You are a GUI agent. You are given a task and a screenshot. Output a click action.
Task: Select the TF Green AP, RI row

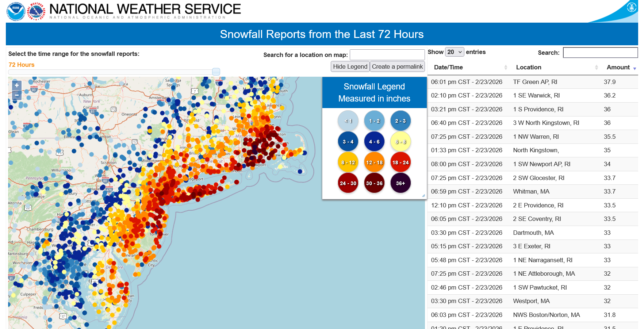point(533,82)
